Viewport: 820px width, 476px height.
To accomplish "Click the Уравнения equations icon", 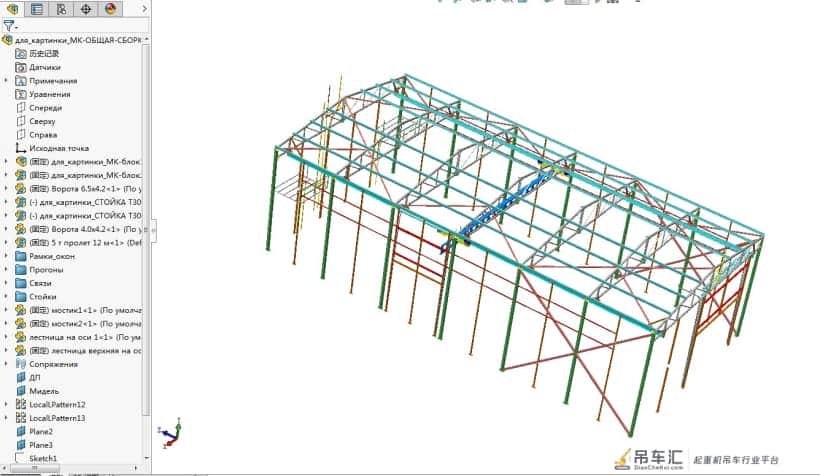I will pyautogui.click(x=21, y=94).
